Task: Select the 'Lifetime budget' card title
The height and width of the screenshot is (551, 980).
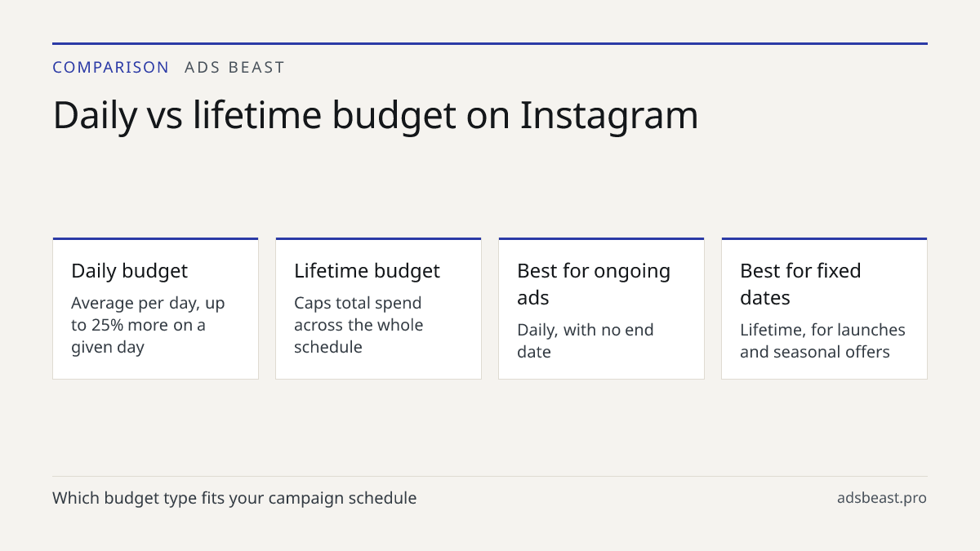Action: (x=367, y=271)
